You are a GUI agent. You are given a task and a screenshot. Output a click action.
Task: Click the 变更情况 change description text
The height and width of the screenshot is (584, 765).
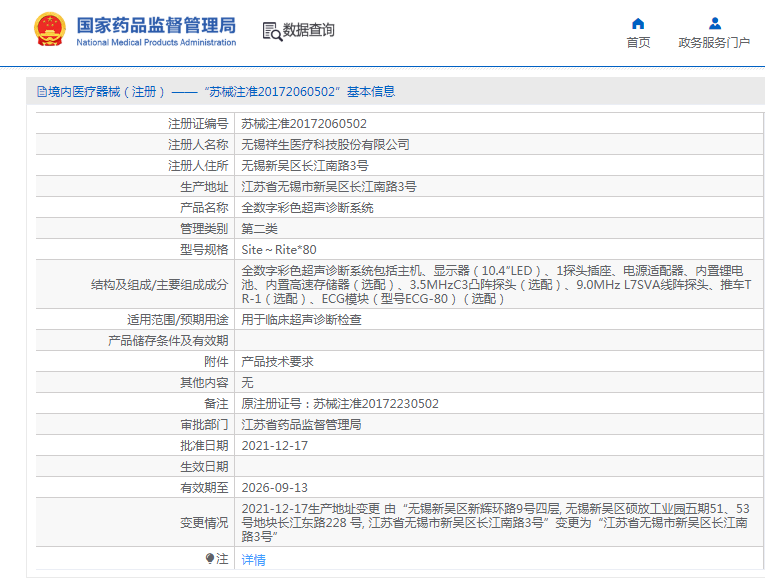click(496, 523)
